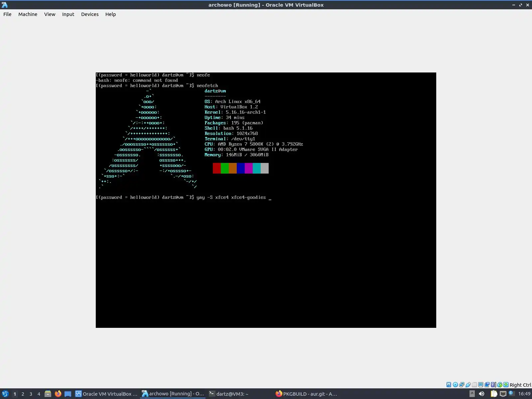
Task: Click the wired network tray icon
Action: [503, 394]
